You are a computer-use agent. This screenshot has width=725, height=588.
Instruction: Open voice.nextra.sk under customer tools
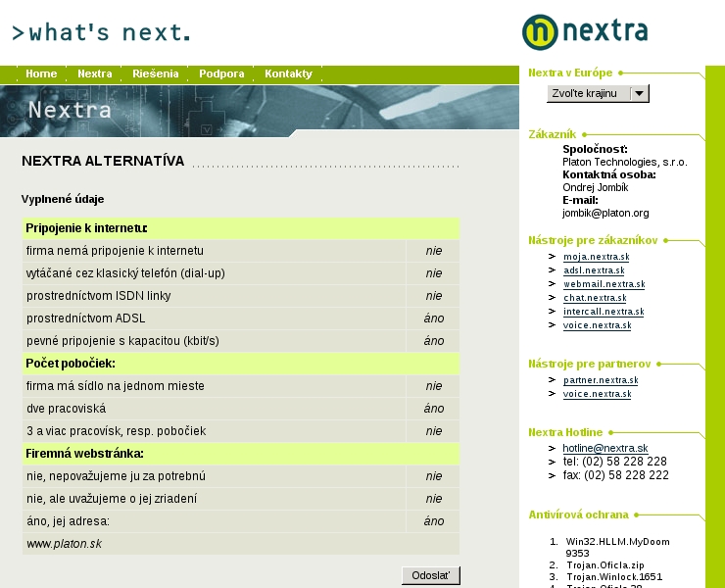(597, 325)
